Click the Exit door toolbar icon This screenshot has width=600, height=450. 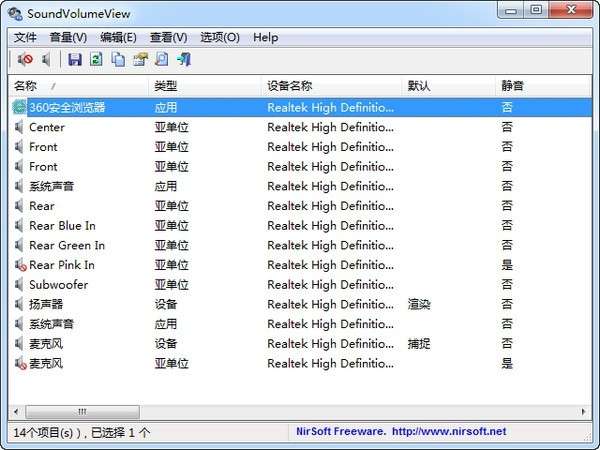coord(184,59)
